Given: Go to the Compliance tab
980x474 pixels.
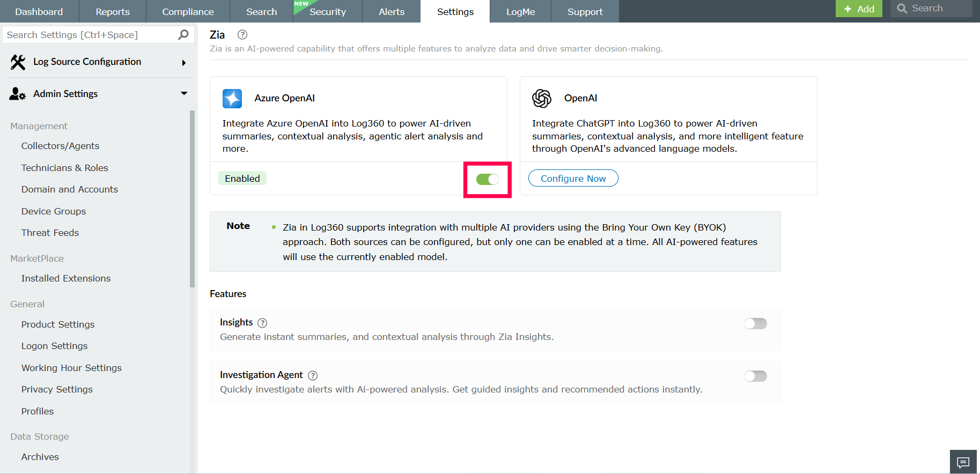Looking at the screenshot, I should click(x=188, y=11).
